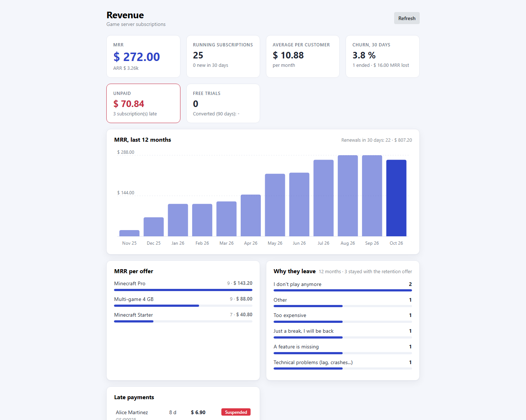The height and width of the screenshot is (420, 526).
Task: Select the Average per customer $ 10.88 card
Action: pos(303,56)
